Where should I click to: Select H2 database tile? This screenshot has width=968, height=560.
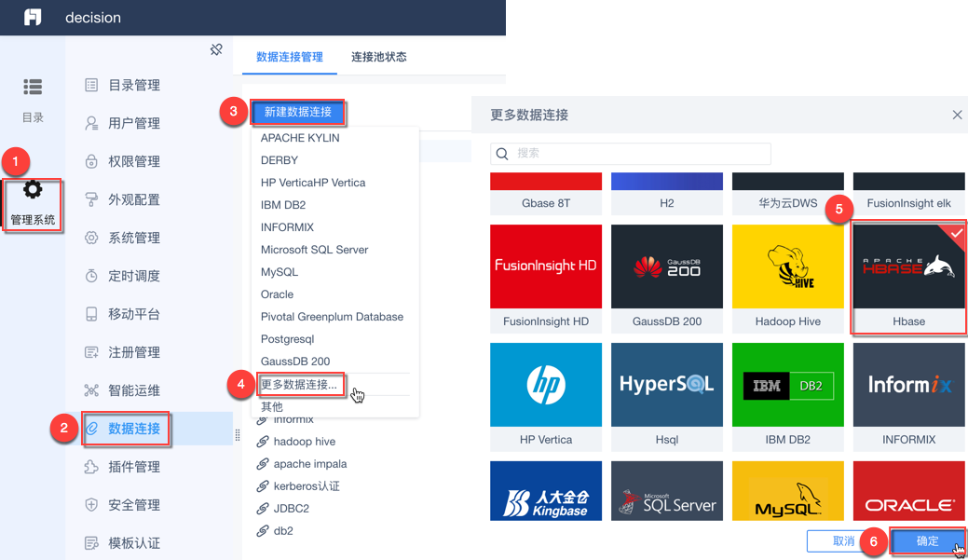click(667, 193)
